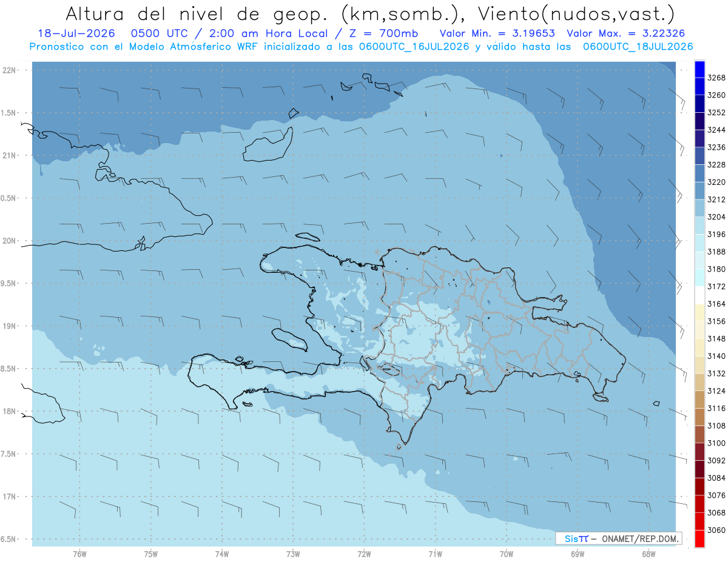Screen dimensions: 728x562
Task: Click the 3164 colorbar label
Action: (x=716, y=304)
